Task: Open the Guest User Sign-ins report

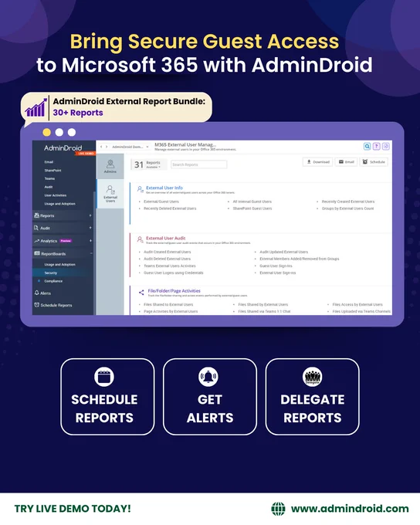Action: coord(276,266)
